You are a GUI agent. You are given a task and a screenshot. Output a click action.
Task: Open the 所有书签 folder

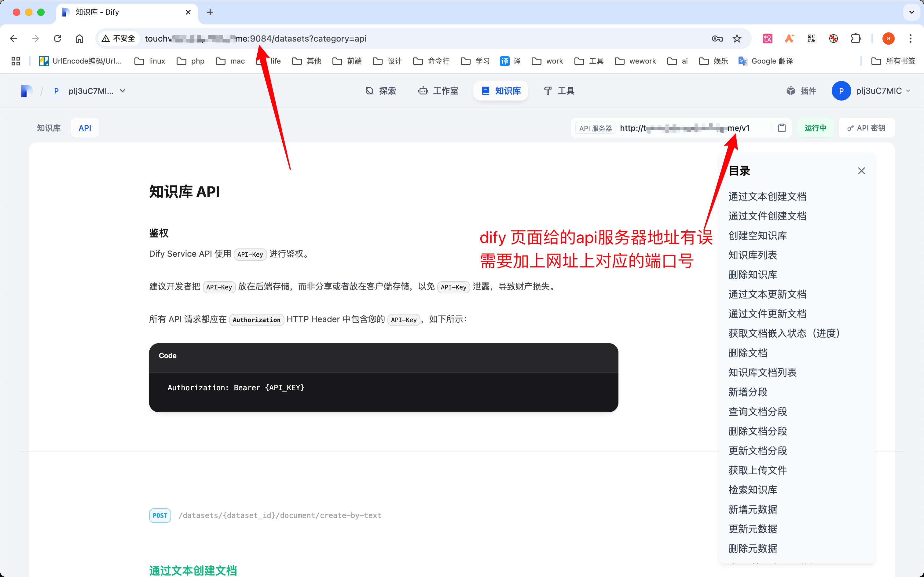coord(893,61)
